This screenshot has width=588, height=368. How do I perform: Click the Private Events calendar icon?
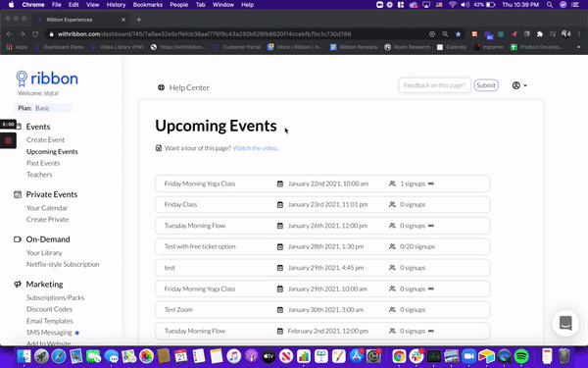point(18,194)
